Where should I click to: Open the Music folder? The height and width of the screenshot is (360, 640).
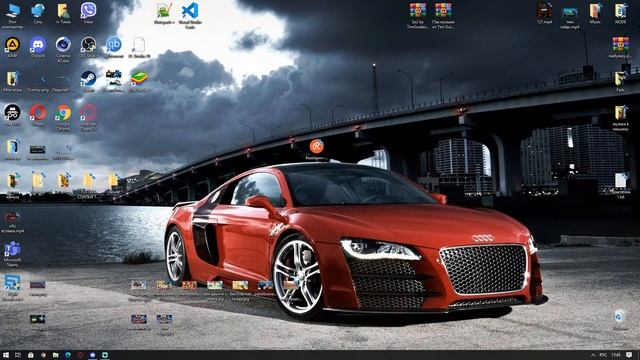point(595,11)
